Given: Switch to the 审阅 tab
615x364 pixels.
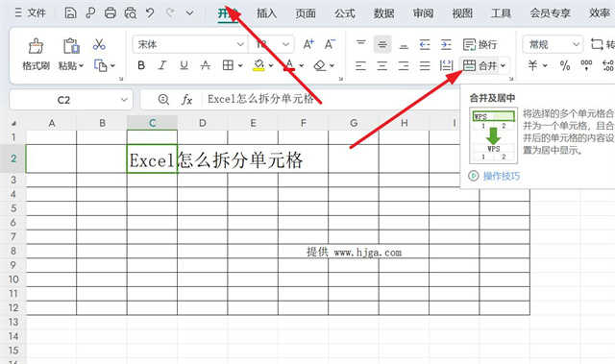Looking at the screenshot, I should coord(423,13).
